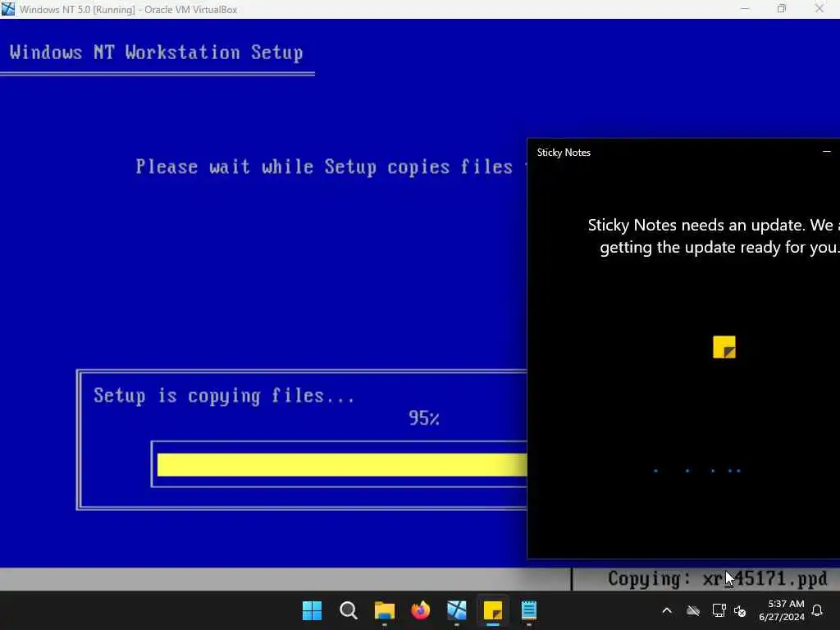Launch Firefox from the taskbar

[x=421, y=610]
